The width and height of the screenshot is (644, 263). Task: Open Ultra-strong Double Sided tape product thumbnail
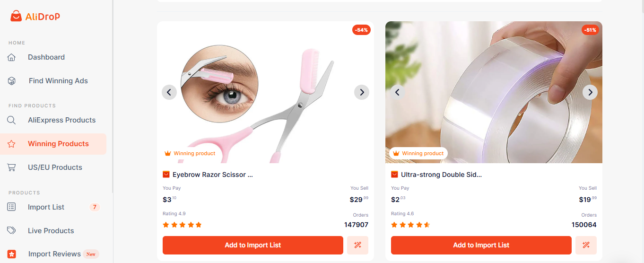(494, 92)
